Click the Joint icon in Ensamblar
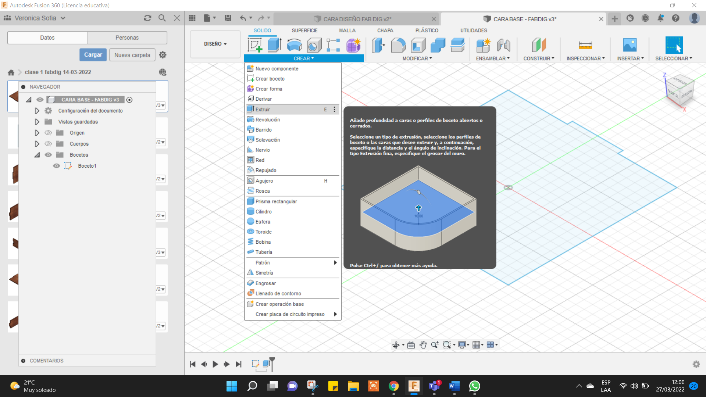The width and height of the screenshot is (706, 397). pyautogui.click(x=503, y=45)
